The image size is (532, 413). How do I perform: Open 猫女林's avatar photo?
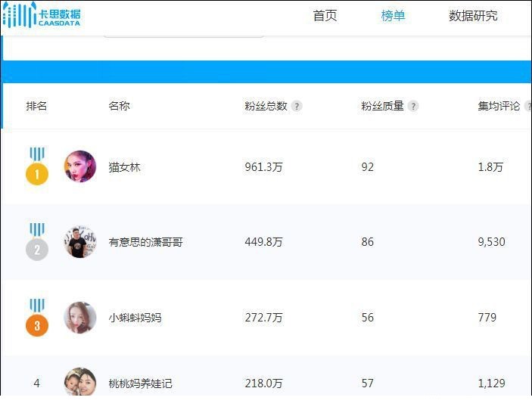point(80,166)
